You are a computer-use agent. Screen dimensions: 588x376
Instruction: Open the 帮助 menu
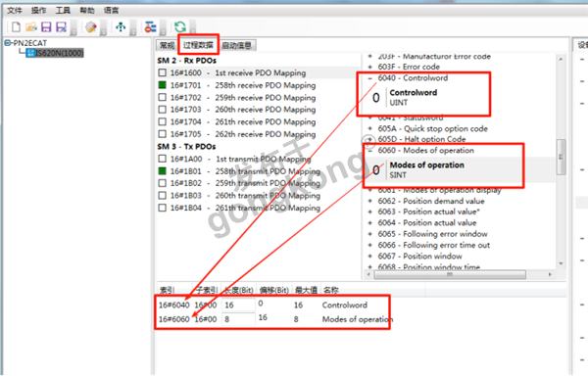[x=87, y=10]
